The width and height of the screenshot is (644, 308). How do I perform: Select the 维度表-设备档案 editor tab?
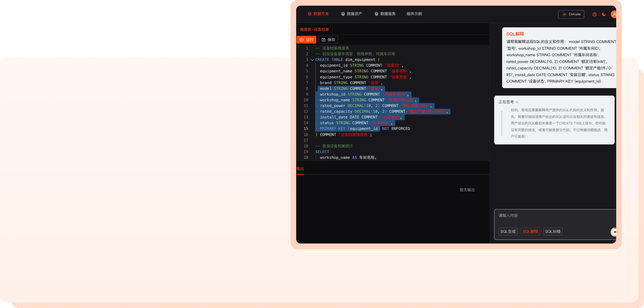click(x=314, y=29)
